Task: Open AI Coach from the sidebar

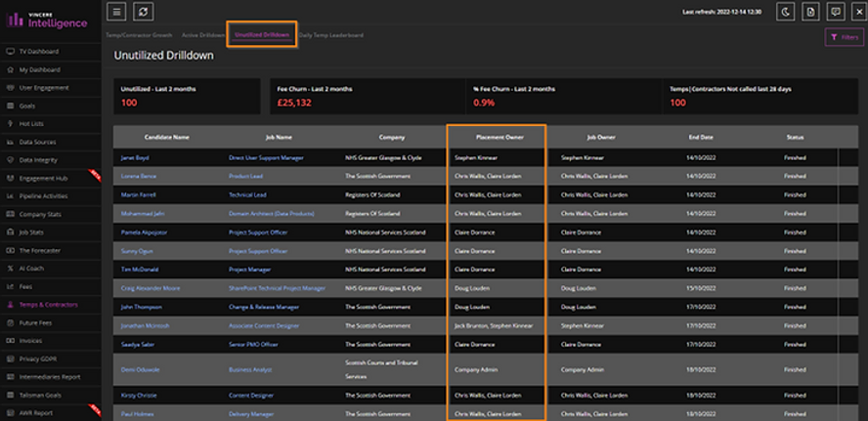Action: [x=10, y=267]
